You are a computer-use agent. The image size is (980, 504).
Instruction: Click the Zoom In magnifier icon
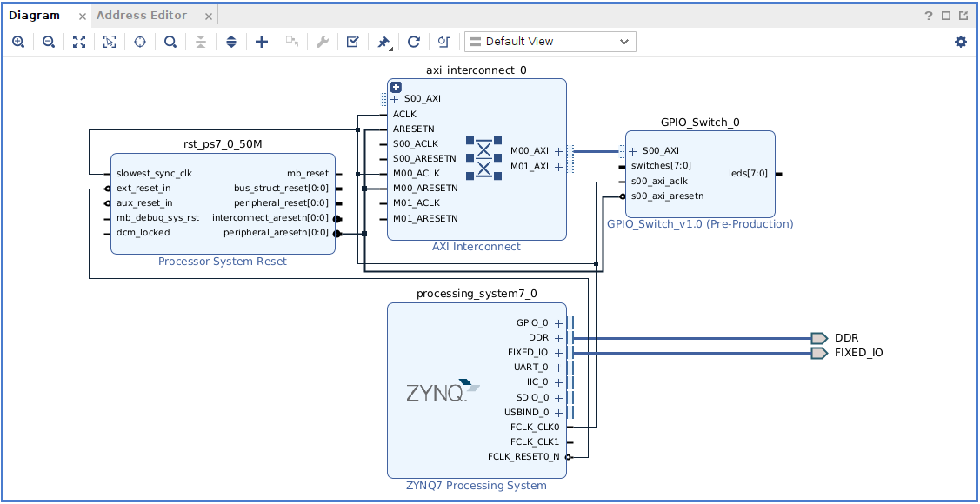[18, 42]
